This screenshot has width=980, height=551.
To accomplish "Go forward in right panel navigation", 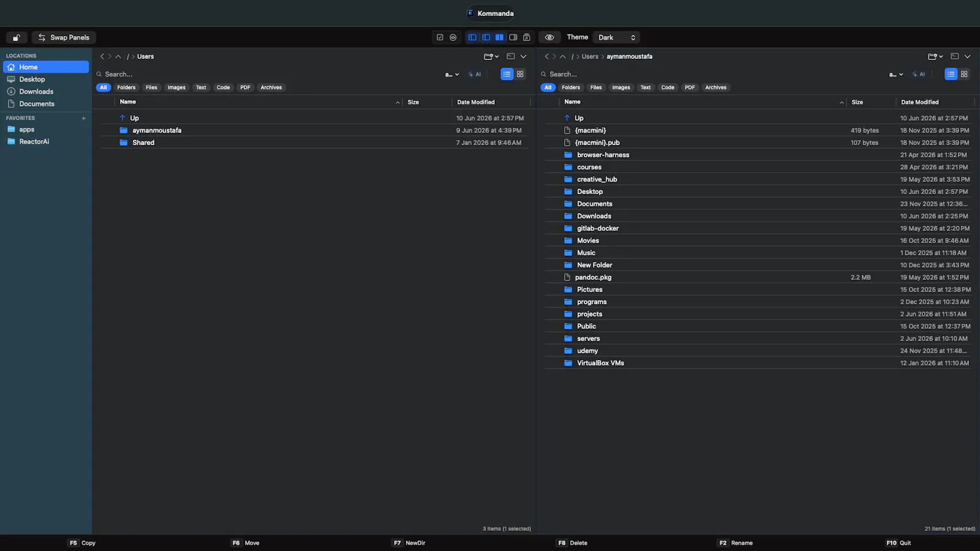I will (x=554, y=56).
